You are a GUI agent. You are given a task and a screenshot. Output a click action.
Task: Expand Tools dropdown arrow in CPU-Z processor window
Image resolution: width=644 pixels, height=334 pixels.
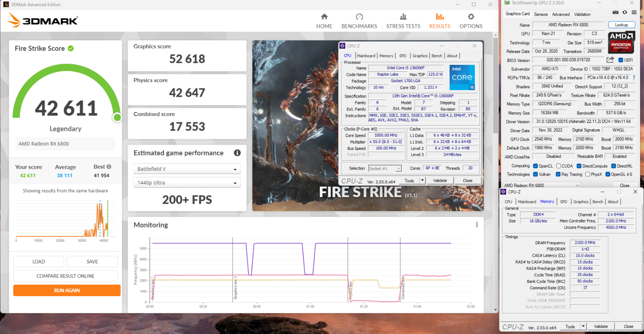[x=422, y=180]
